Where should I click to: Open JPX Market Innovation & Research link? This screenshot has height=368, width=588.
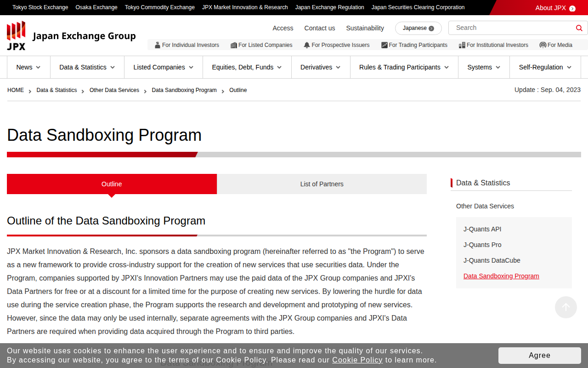pos(245,7)
